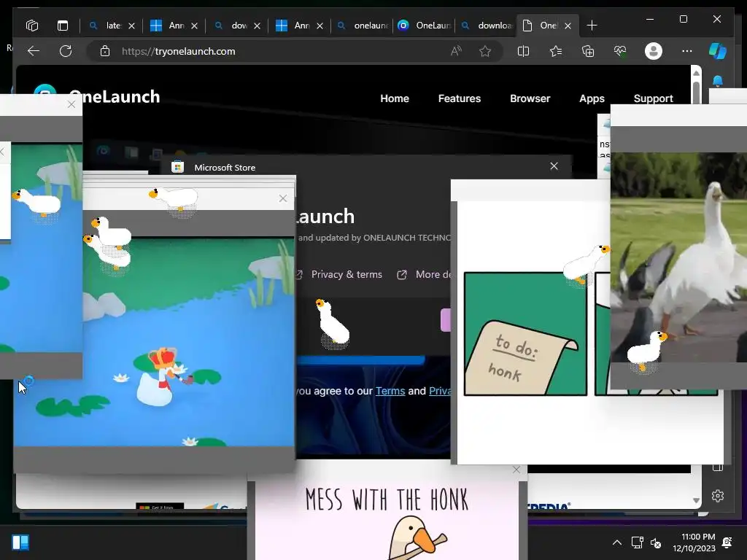Open Read aloud in address bar
The image size is (747, 560).
(456, 51)
